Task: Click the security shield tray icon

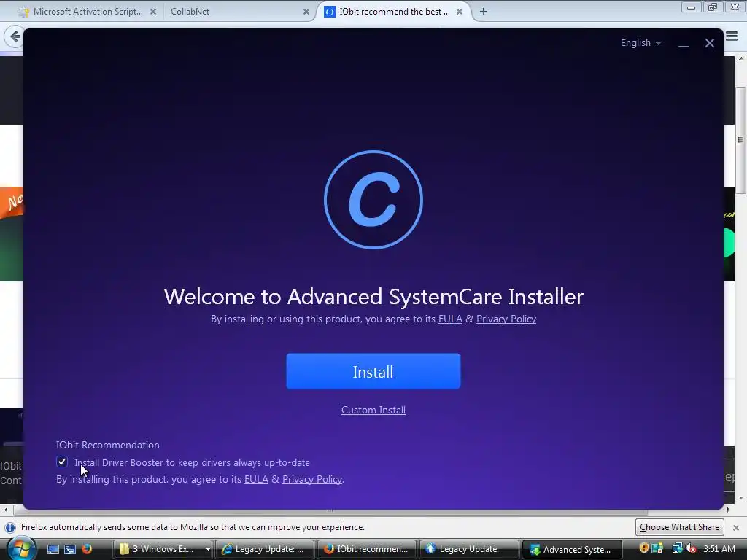Action: [643, 548]
